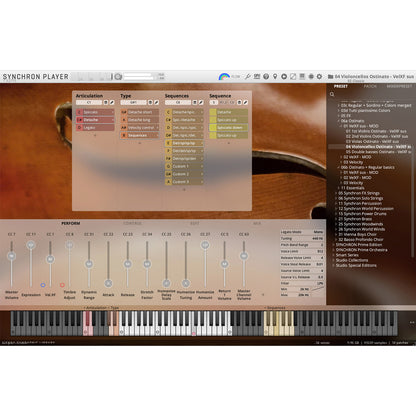Click the folder icon before the preset name
Viewport: 416px width, 416px height.
[x=331, y=77]
